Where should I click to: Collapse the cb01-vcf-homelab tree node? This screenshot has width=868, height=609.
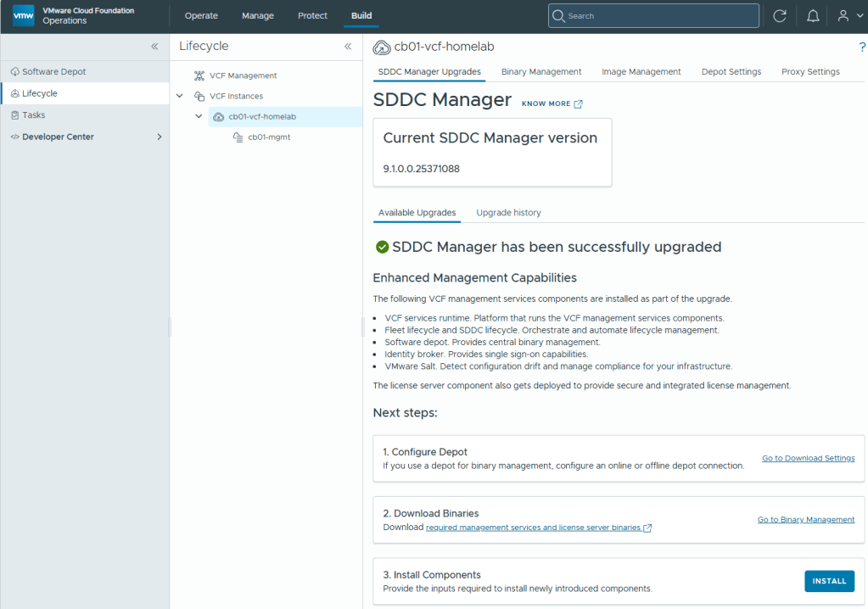(199, 116)
